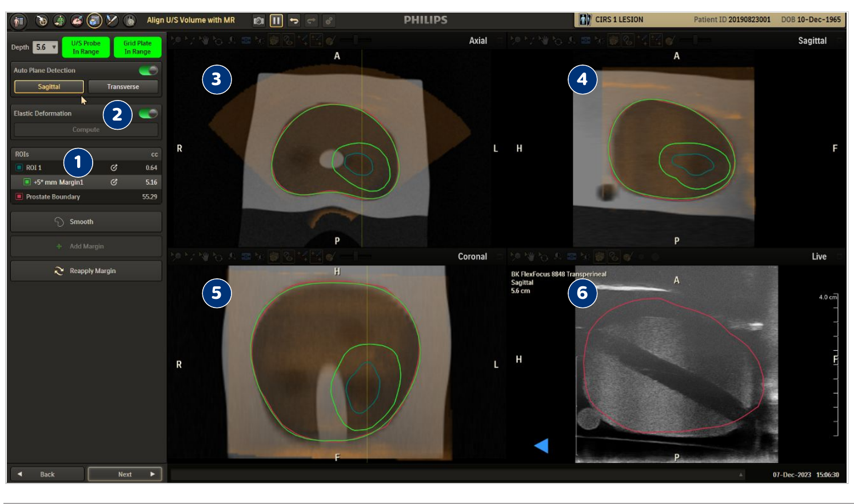Click the Add Margin button
Image resolution: width=854 pixels, height=504 pixels.
[86, 246]
